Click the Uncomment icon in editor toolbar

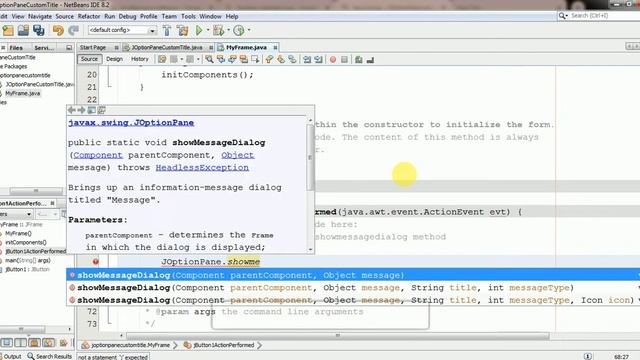[370, 60]
